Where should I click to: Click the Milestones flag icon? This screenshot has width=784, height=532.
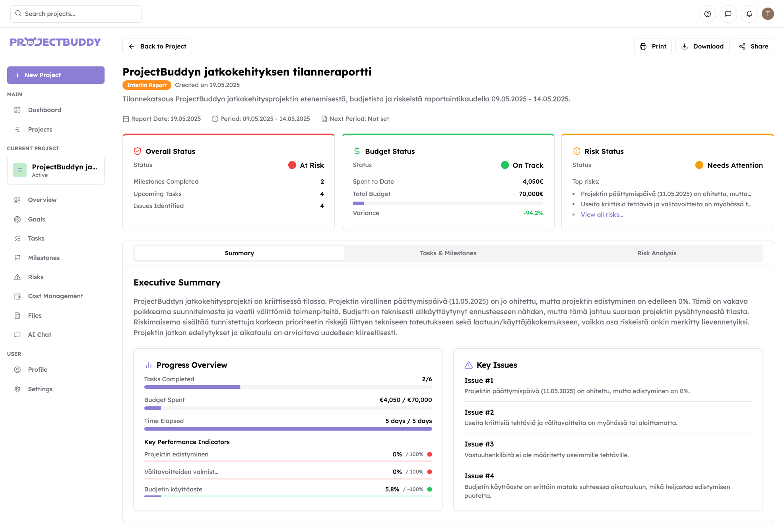pyautogui.click(x=17, y=258)
